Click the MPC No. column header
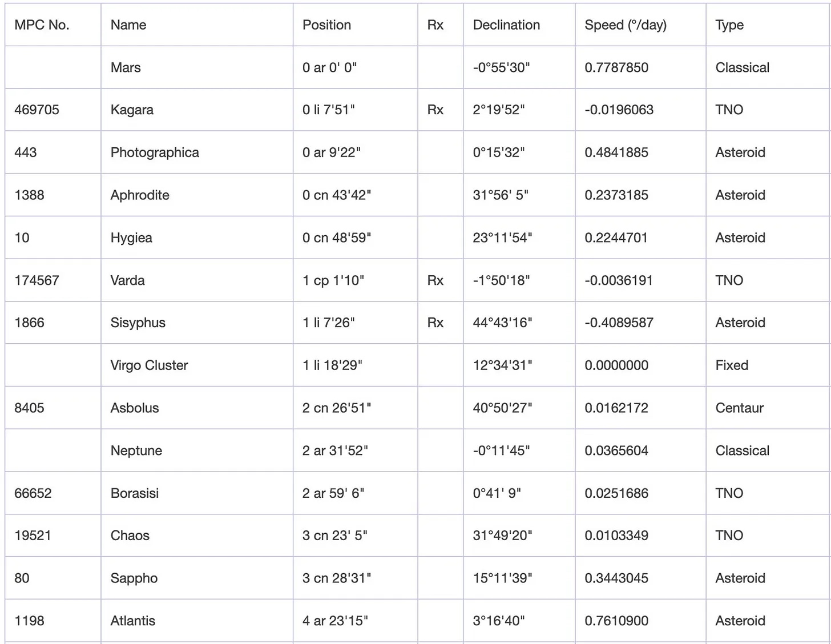Image resolution: width=831 pixels, height=644 pixels. coord(42,25)
